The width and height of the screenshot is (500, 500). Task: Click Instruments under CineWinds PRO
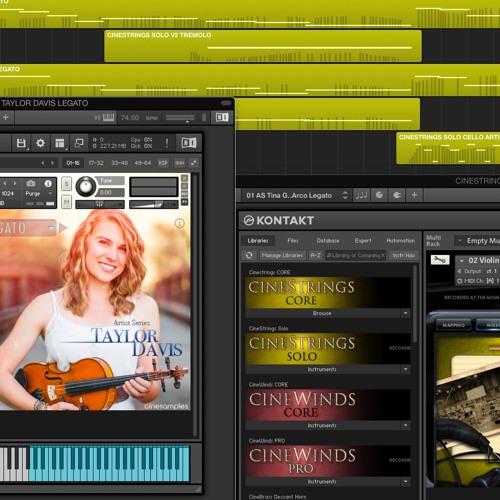[x=322, y=481]
